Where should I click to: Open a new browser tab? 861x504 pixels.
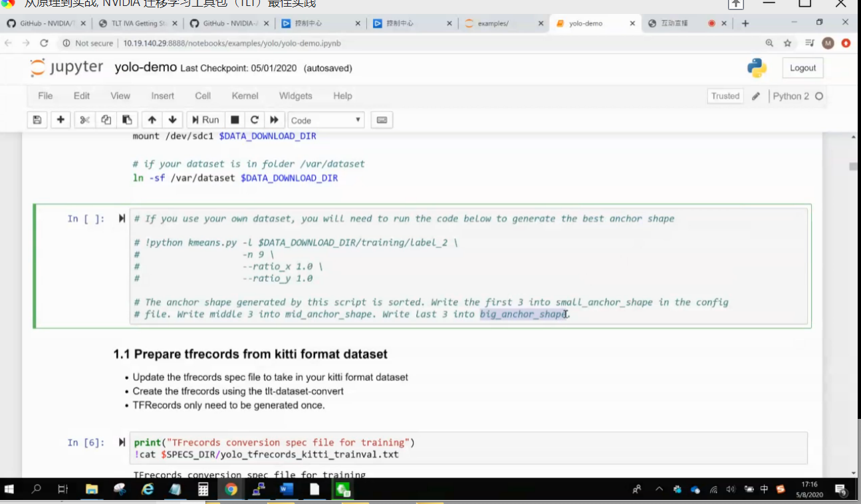tap(745, 23)
